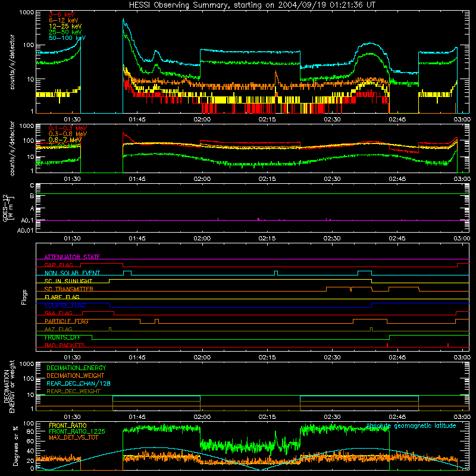
Task: Click the 03:00 tick label under the decimation plot
Action: pos(462,417)
